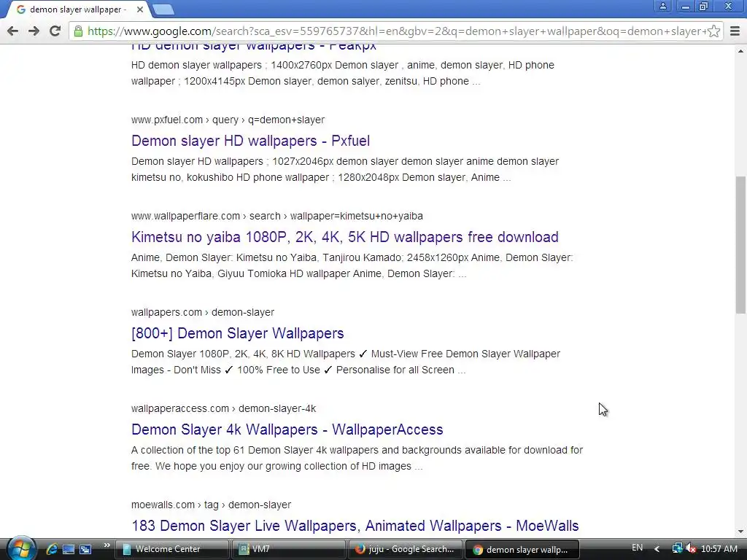Open Demon slayer HD wallpapers - Pxfuel link
Viewport: 747px width, 560px height.
pos(251,141)
